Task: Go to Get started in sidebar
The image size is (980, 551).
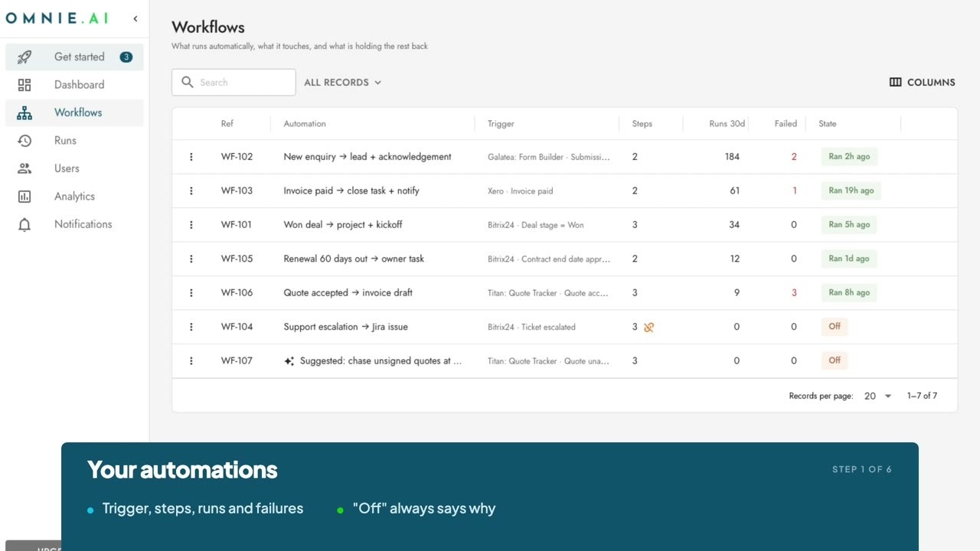Action: [74, 57]
